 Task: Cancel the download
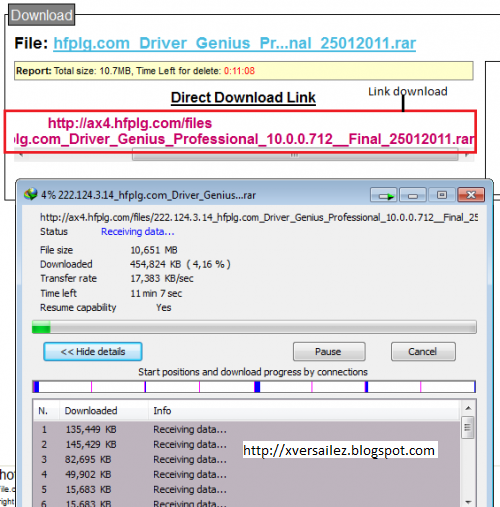click(423, 352)
